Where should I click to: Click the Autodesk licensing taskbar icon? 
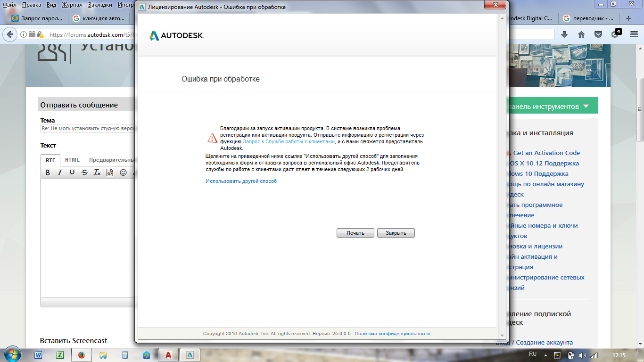point(190,354)
